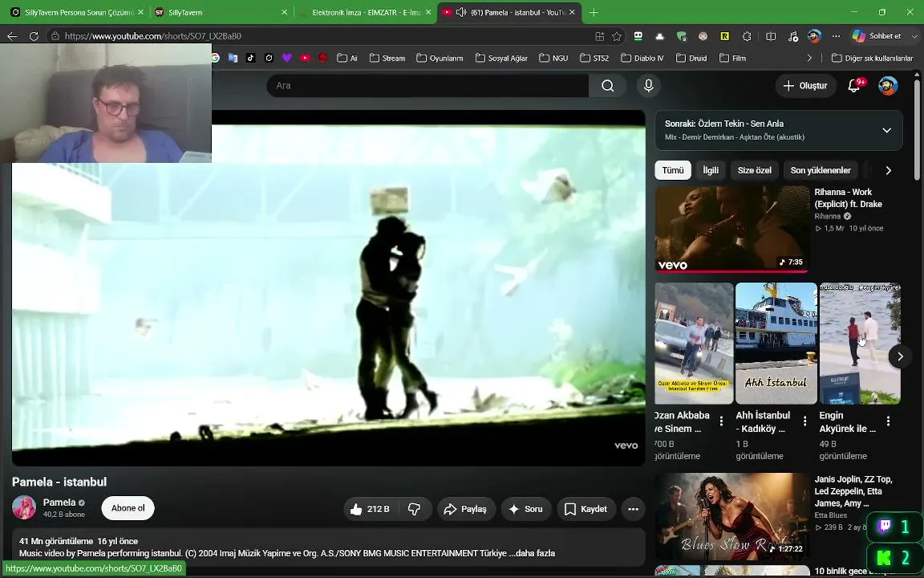Open options for Ahh İstanbul - Kadıköy short
Viewport: 924px width, 578px height.
click(x=805, y=421)
